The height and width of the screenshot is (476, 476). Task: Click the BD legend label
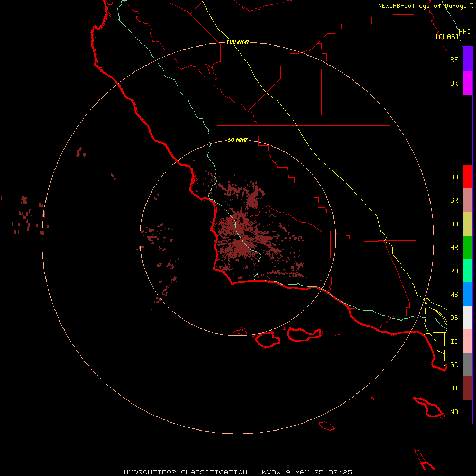click(454, 224)
